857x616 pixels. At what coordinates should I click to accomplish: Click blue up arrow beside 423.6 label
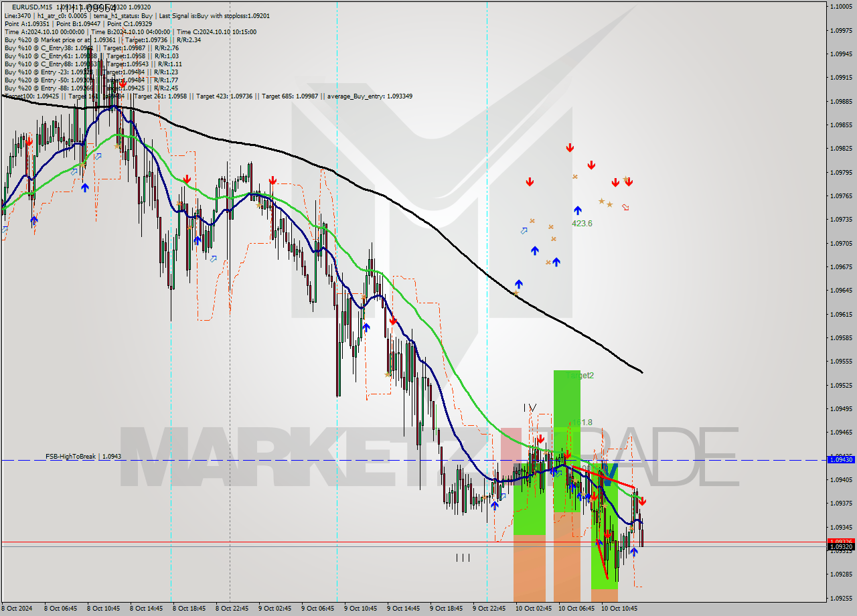[577, 210]
